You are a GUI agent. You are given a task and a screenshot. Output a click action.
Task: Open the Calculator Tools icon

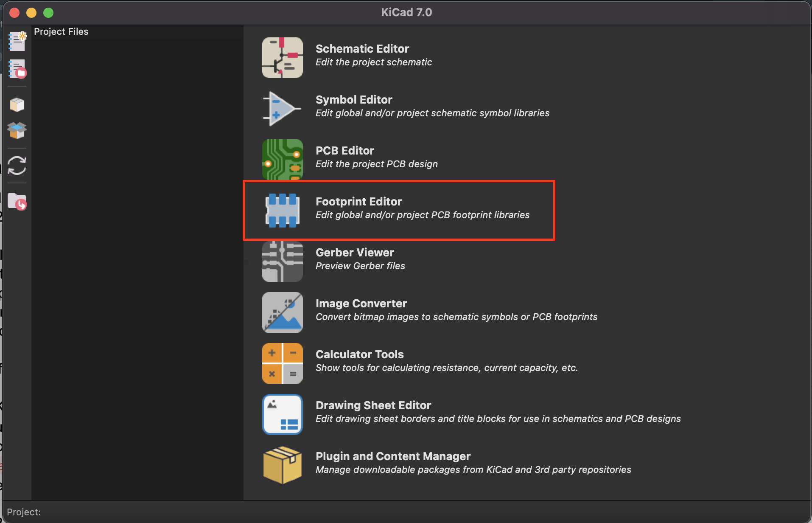click(283, 363)
